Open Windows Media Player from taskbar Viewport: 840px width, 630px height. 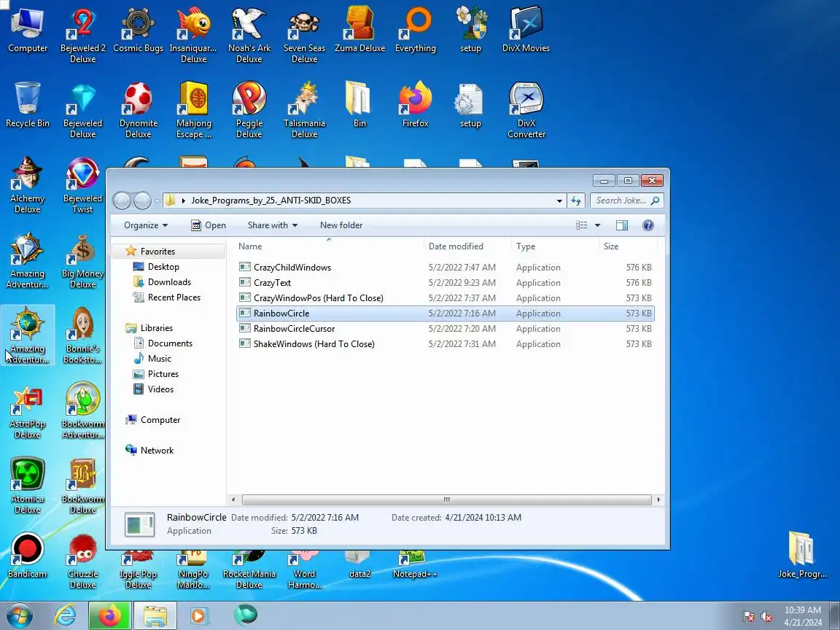tap(198, 616)
